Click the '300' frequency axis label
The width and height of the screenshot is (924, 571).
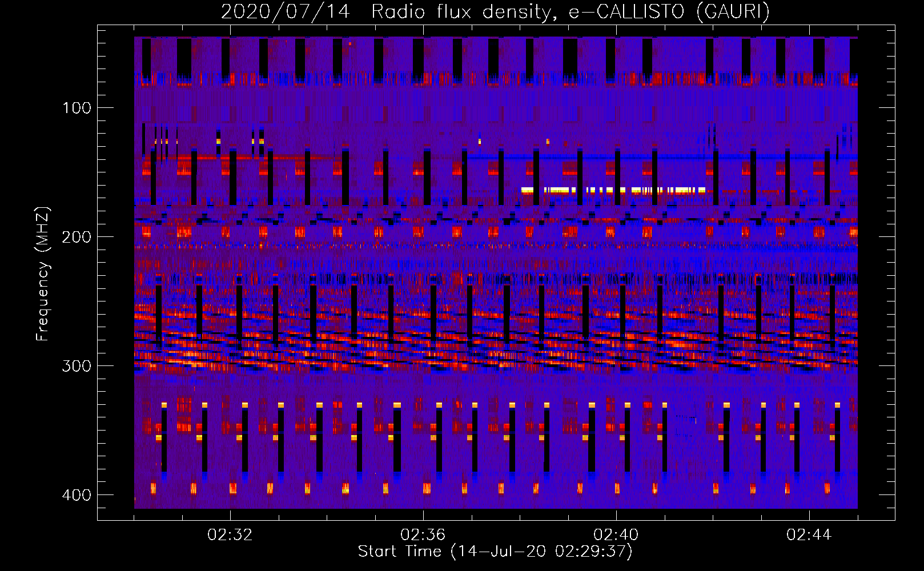[x=77, y=366]
